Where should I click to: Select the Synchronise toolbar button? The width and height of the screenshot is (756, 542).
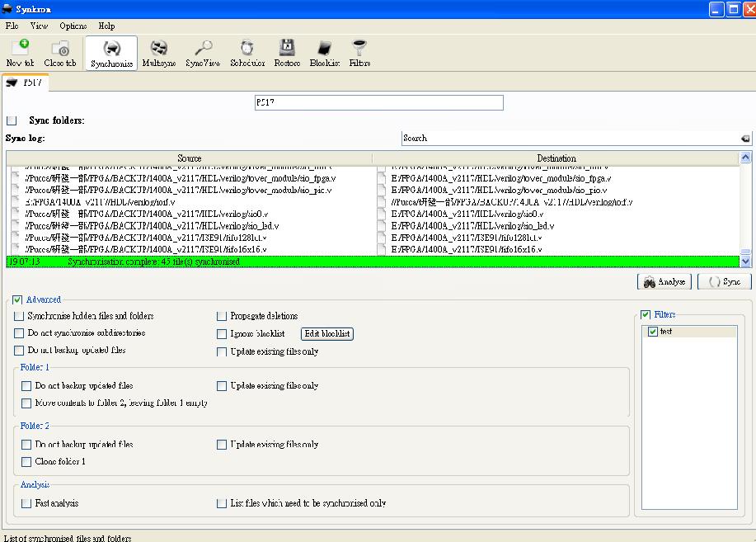pos(111,53)
